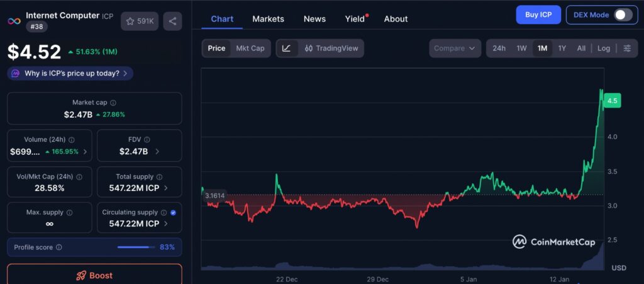
Task: Toggle DEX Mode switch on
Action: 623,15
